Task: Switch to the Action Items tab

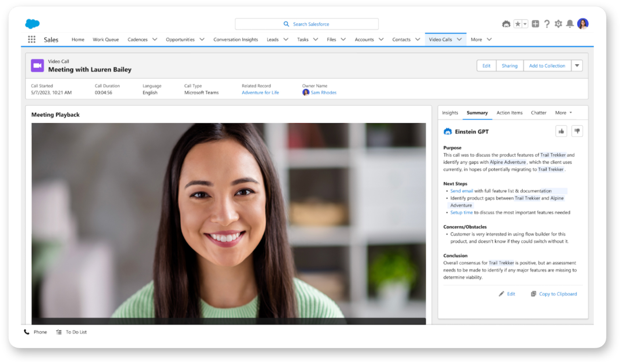Action: click(x=509, y=113)
